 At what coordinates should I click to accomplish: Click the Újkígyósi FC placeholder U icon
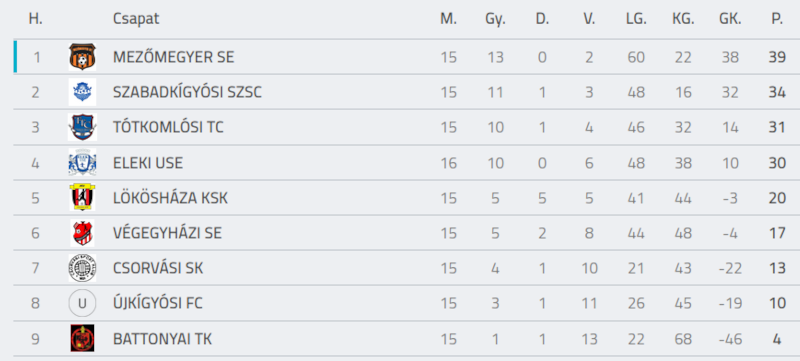pos(82,303)
